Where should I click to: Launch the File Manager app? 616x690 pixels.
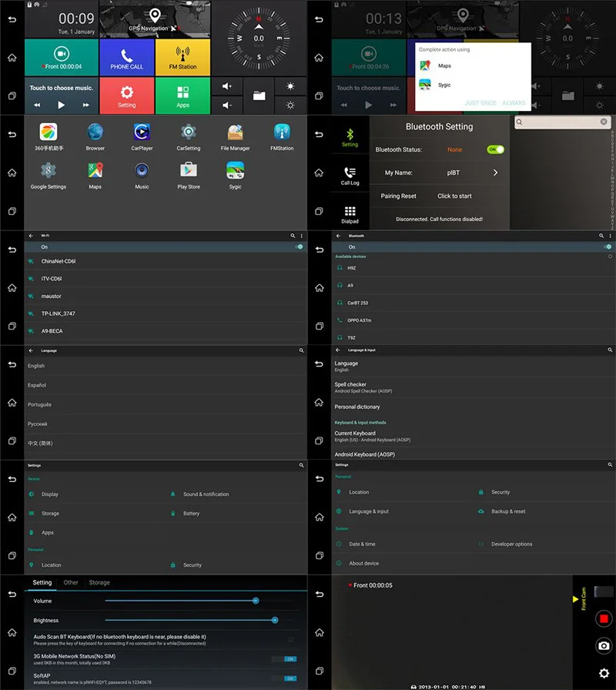pyautogui.click(x=235, y=137)
